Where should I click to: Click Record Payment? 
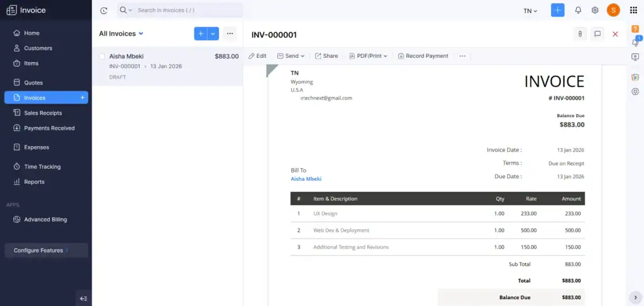[423, 56]
